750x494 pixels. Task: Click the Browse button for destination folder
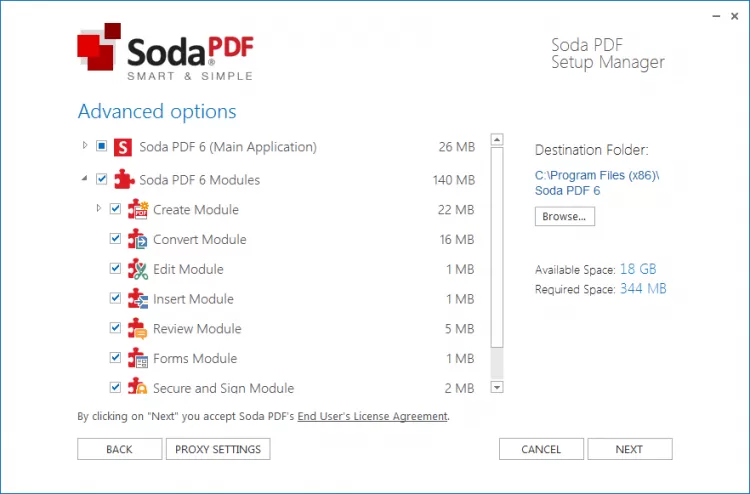click(565, 216)
